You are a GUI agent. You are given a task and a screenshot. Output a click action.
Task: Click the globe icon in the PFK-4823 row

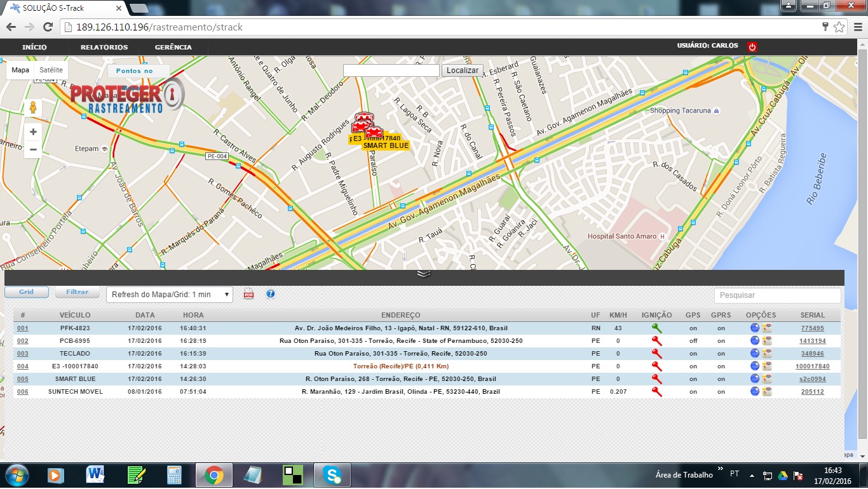[755, 328]
